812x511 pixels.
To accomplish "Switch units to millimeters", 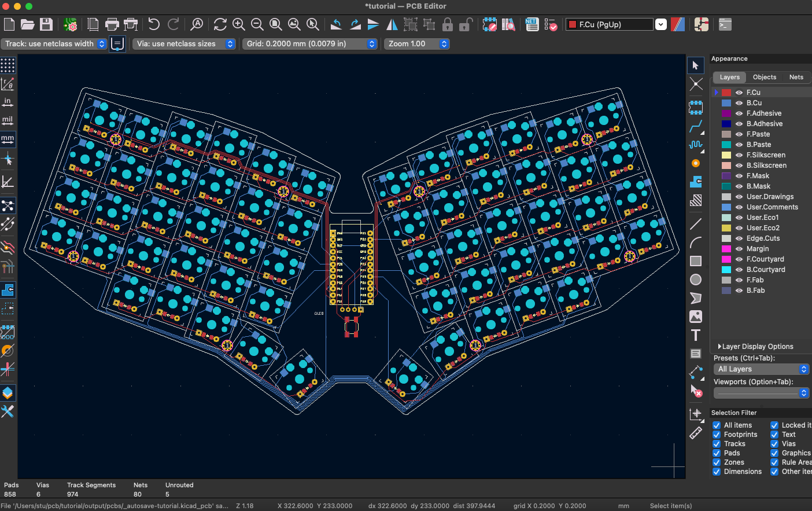I will (8, 139).
